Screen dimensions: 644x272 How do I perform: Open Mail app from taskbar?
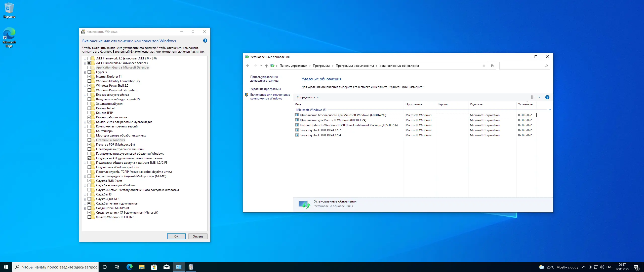point(166,267)
